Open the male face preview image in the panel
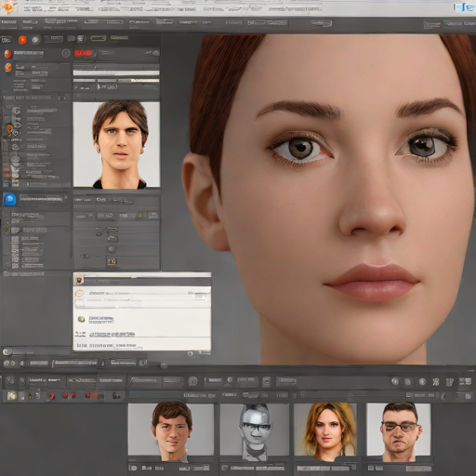The width and height of the screenshot is (476, 476). [x=116, y=144]
